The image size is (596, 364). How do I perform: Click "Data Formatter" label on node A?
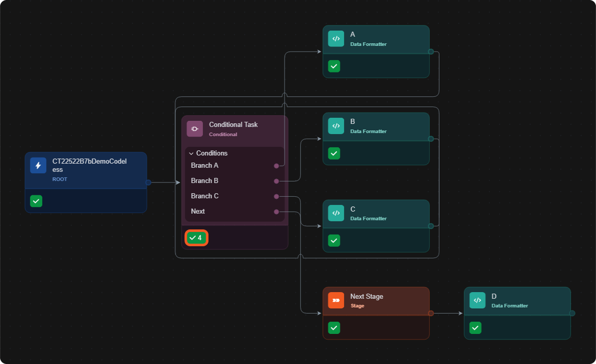[x=368, y=44]
